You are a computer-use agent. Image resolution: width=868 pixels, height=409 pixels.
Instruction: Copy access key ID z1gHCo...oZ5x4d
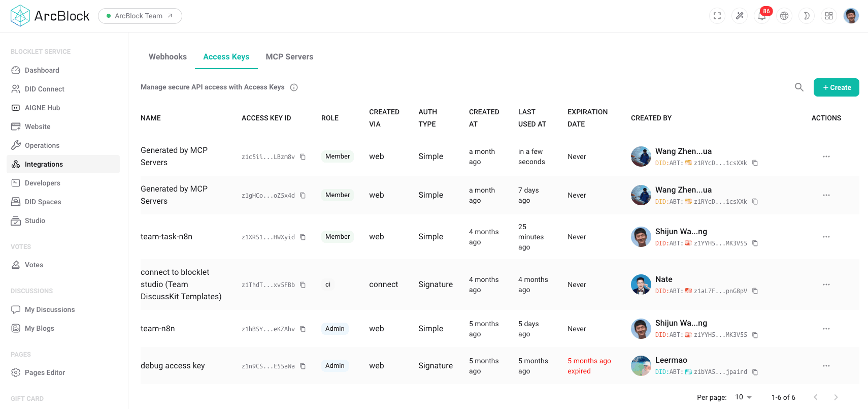[x=303, y=196]
